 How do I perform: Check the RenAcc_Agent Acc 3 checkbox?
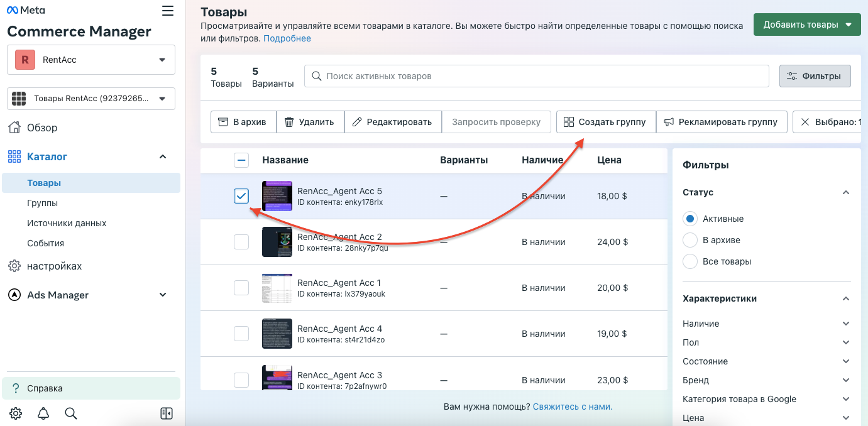point(241,380)
